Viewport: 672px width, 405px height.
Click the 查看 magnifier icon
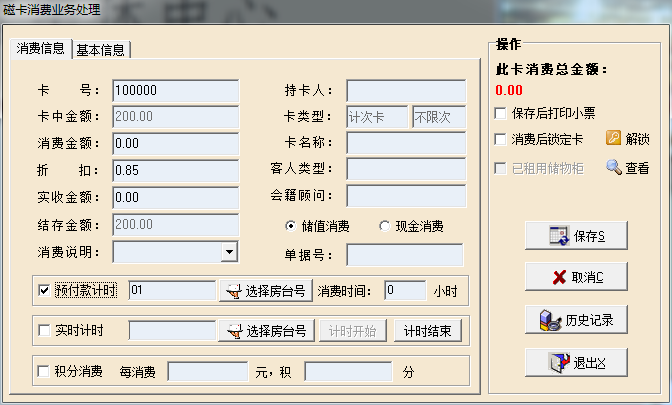pyautogui.click(x=613, y=167)
